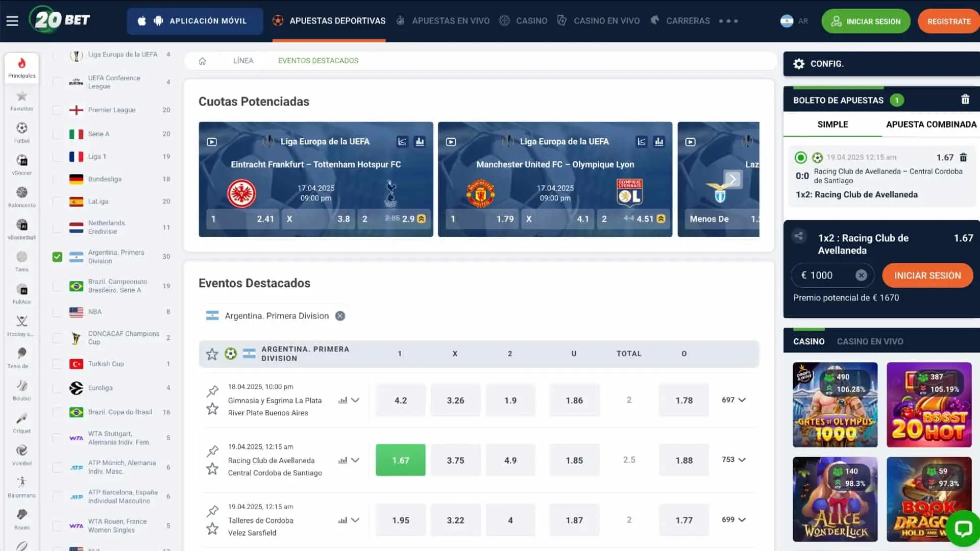Screen dimensions: 980x551
Task: Open the hamburger menu icon
Action: pyautogui.click(x=12, y=21)
